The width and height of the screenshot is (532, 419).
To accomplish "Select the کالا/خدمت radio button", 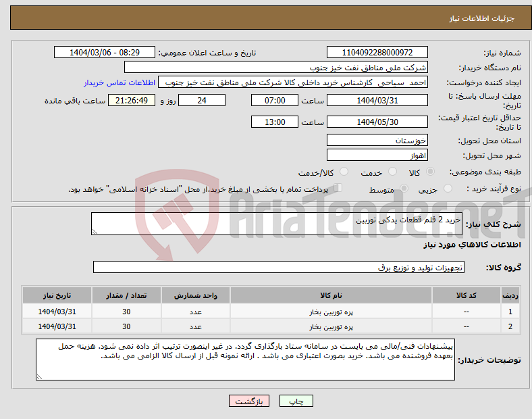I will coord(344,172).
